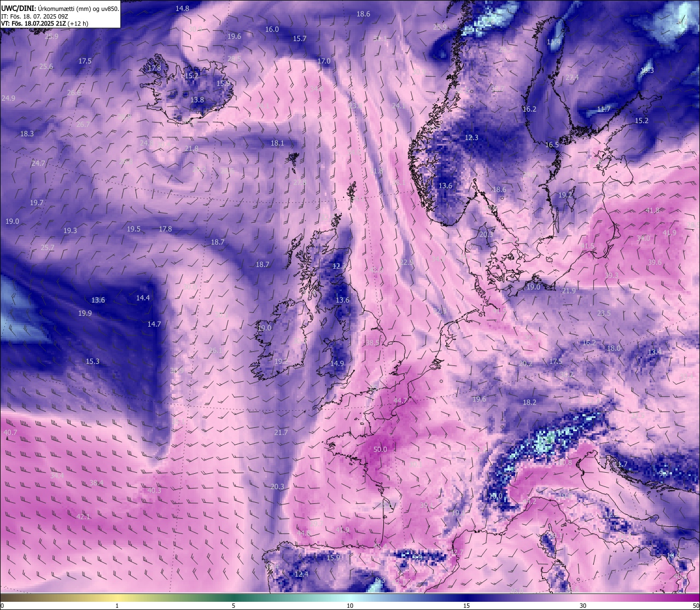Click the 14.4 value in the dark Atlantic area
This screenshot has width=700, height=610.
[x=143, y=298]
